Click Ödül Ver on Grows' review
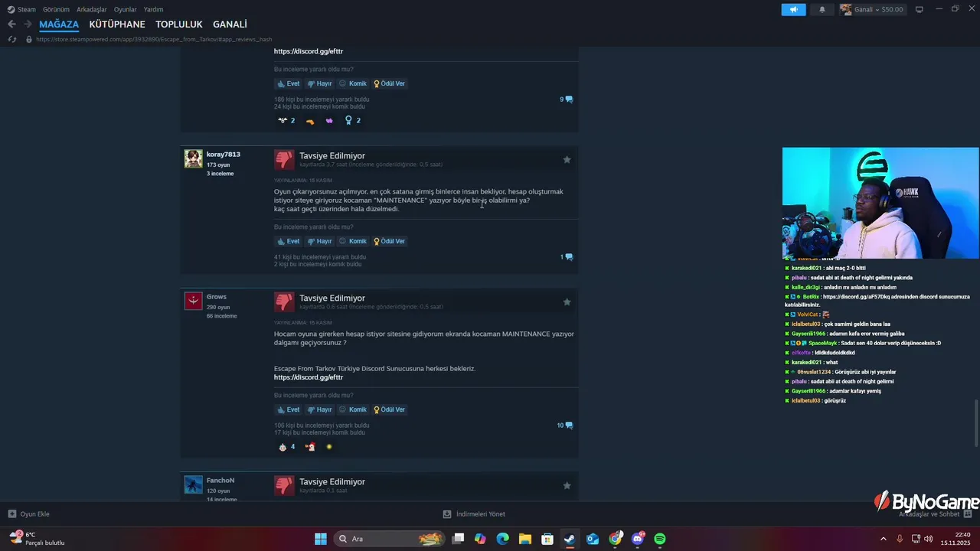 tap(390, 409)
